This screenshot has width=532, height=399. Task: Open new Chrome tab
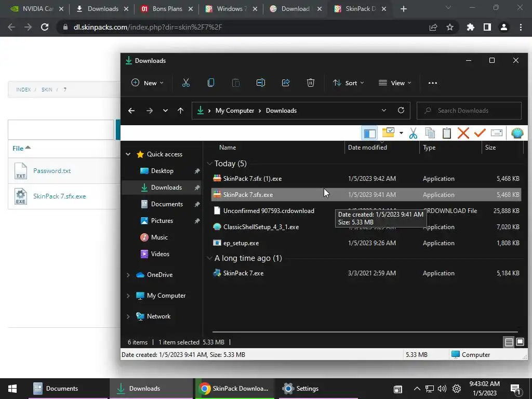pyautogui.click(x=403, y=9)
